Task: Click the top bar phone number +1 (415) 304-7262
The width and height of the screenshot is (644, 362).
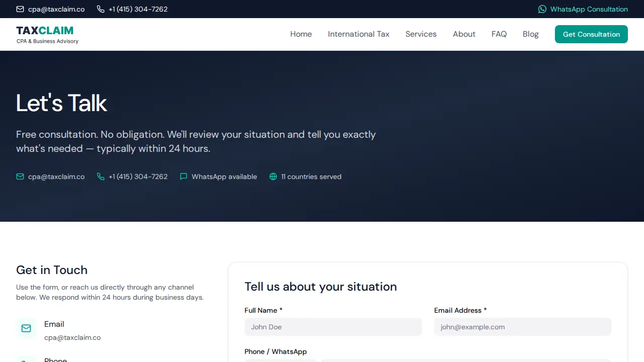Action: (138, 9)
